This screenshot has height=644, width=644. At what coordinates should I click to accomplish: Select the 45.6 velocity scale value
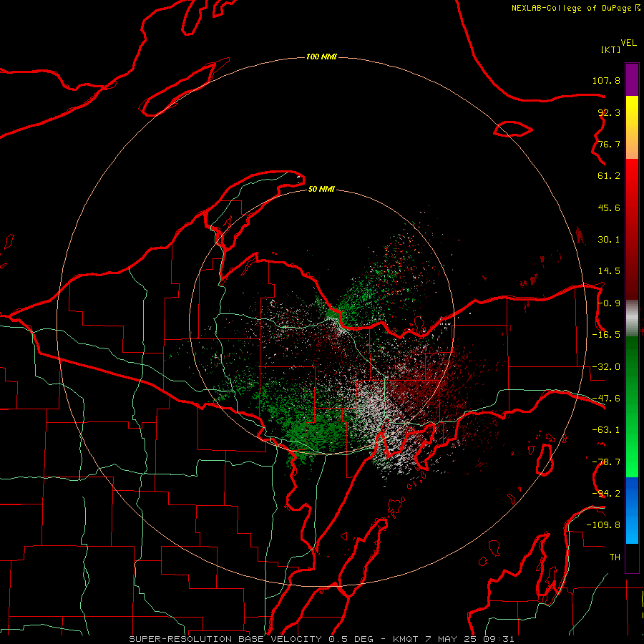609,208
